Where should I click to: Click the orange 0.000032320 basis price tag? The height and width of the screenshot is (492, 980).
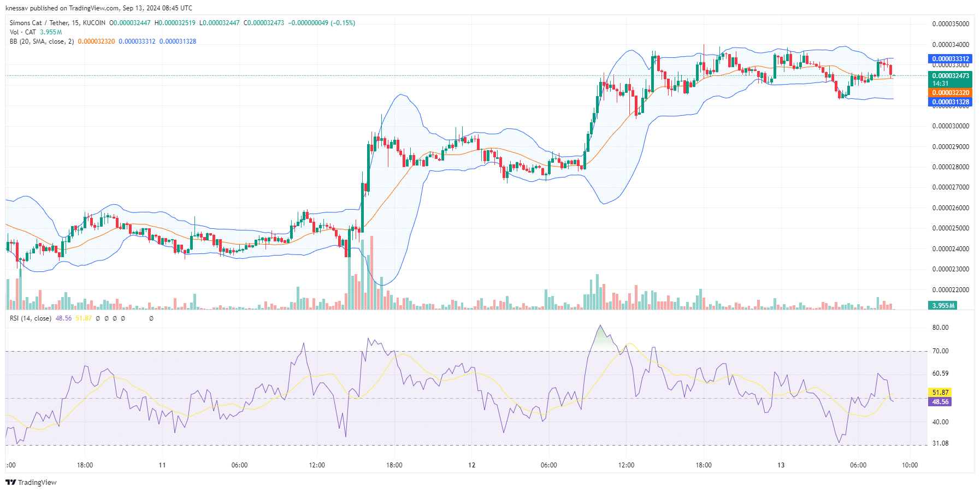click(x=950, y=93)
